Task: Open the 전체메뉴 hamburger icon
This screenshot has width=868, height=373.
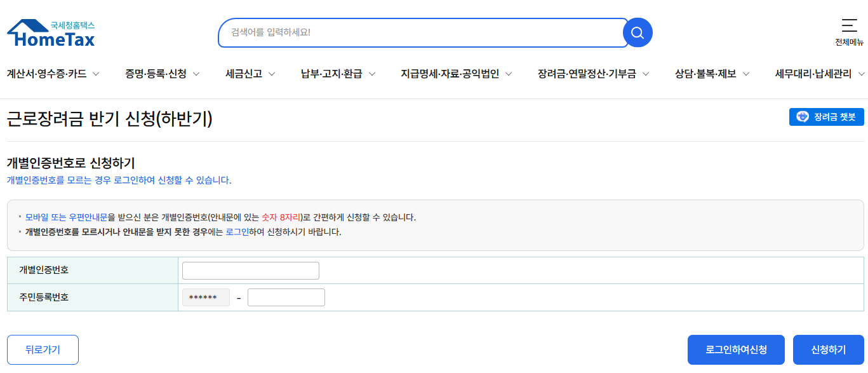Action: coord(849,25)
